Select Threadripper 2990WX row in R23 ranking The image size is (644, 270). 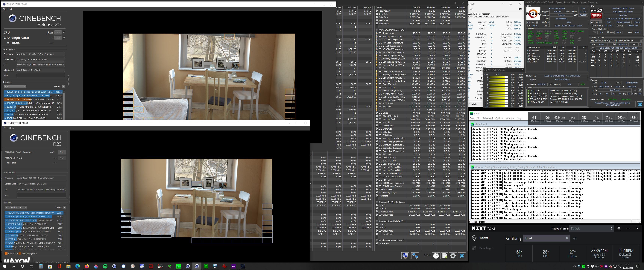(34, 213)
